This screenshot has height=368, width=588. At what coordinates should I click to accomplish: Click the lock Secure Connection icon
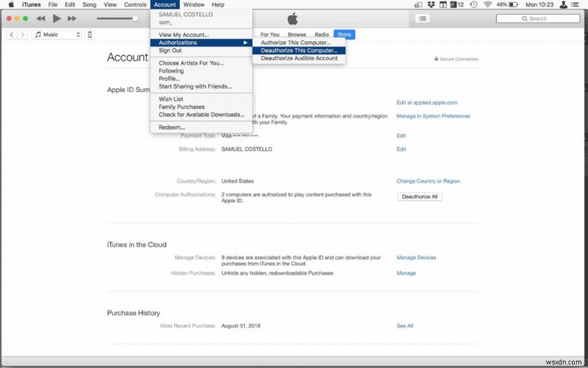(436, 59)
